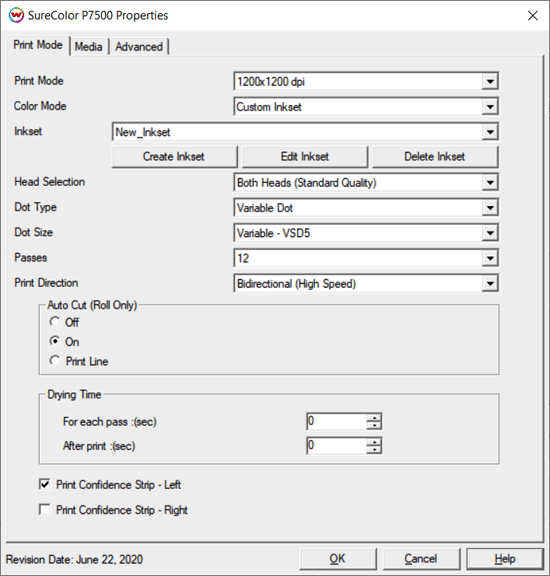Image resolution: width=550 pixels, height=576 pixels.
Task: Increase After print drying time
Action: tap(374, 442)
